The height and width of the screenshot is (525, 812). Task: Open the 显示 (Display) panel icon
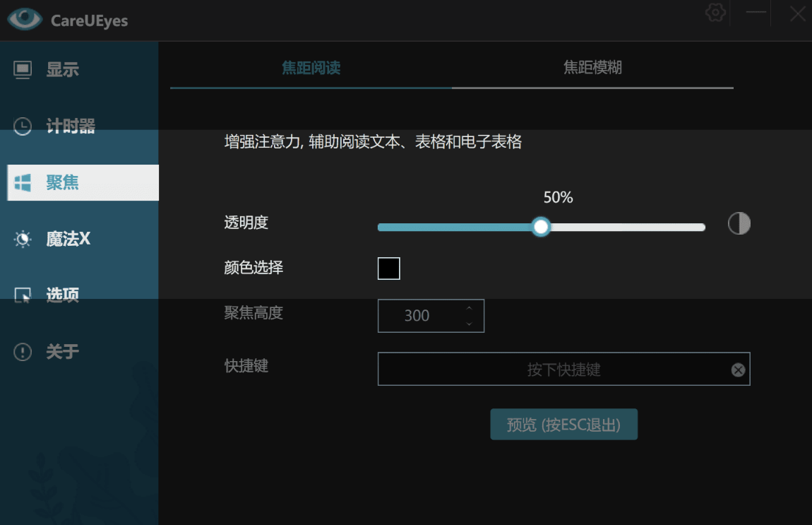[x=22, y=69]
